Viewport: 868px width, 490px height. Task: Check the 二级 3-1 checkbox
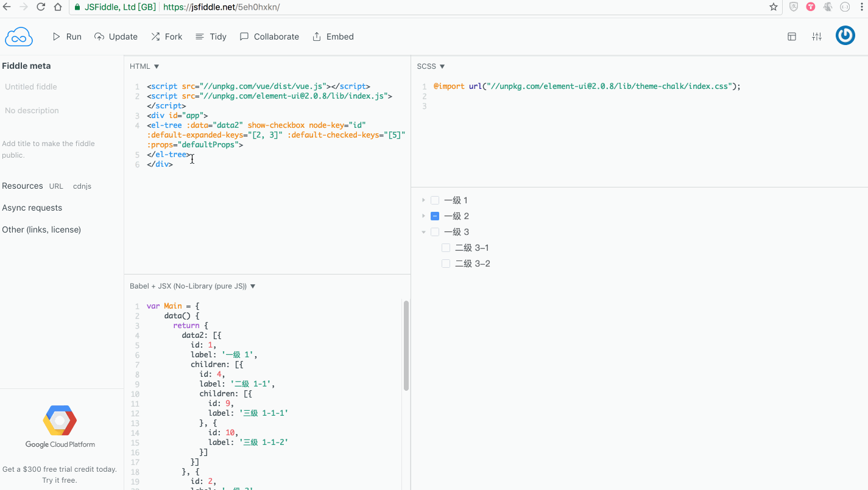445,247
